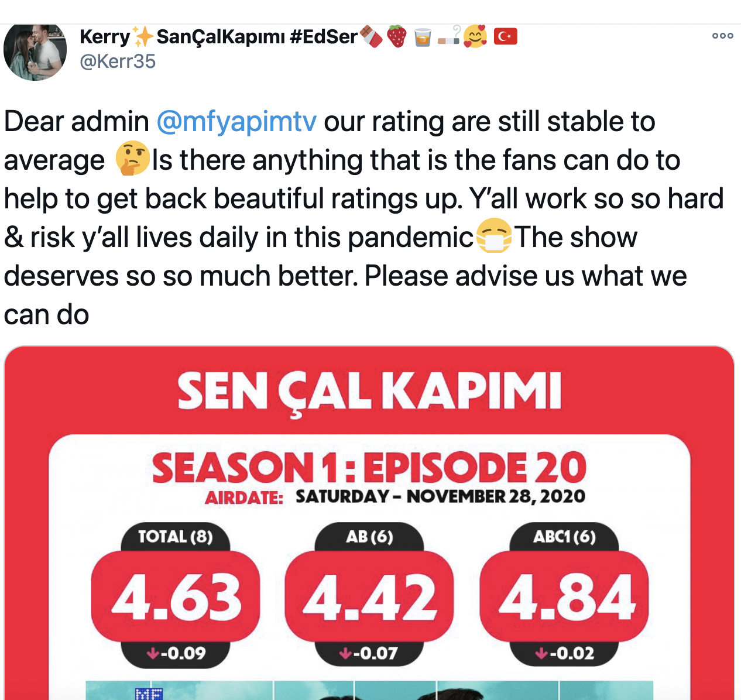Click the thinking face emoji in tweet
This screenshot has width=741, height=700.
132,159
